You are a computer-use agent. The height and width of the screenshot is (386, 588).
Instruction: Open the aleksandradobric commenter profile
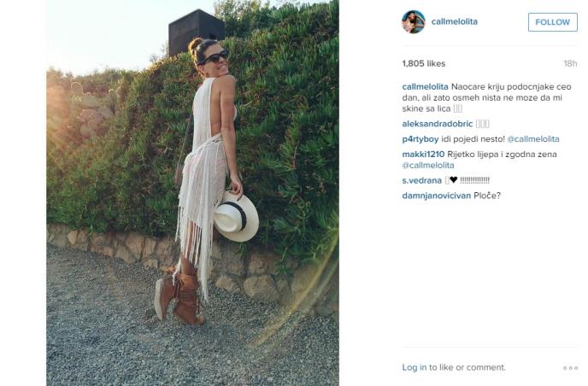[x=438, y=124]
